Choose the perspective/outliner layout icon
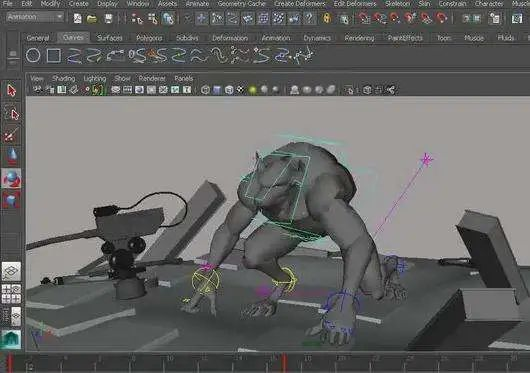 point(11,316)
